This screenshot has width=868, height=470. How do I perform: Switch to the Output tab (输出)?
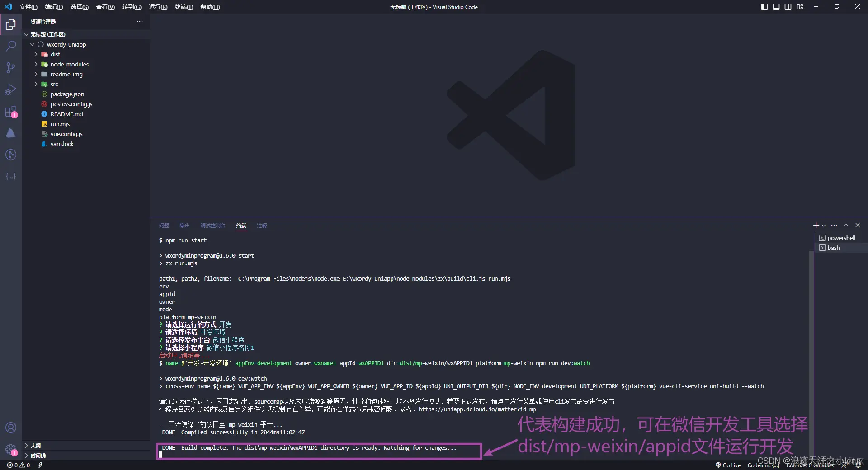click(185, 226)
